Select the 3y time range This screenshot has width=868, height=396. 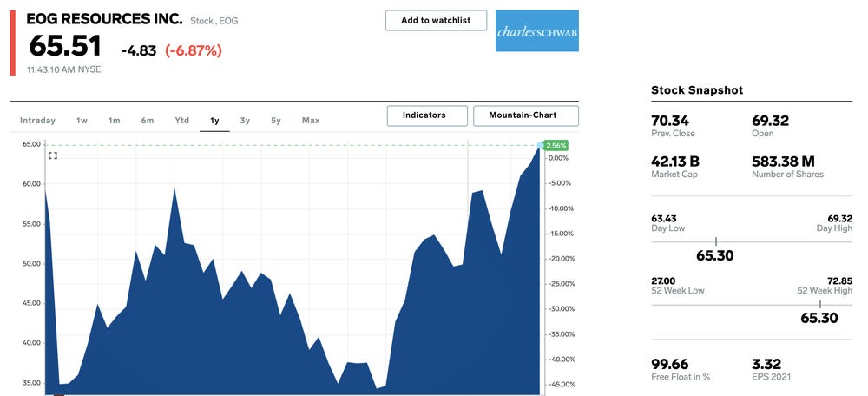[245, 120]
